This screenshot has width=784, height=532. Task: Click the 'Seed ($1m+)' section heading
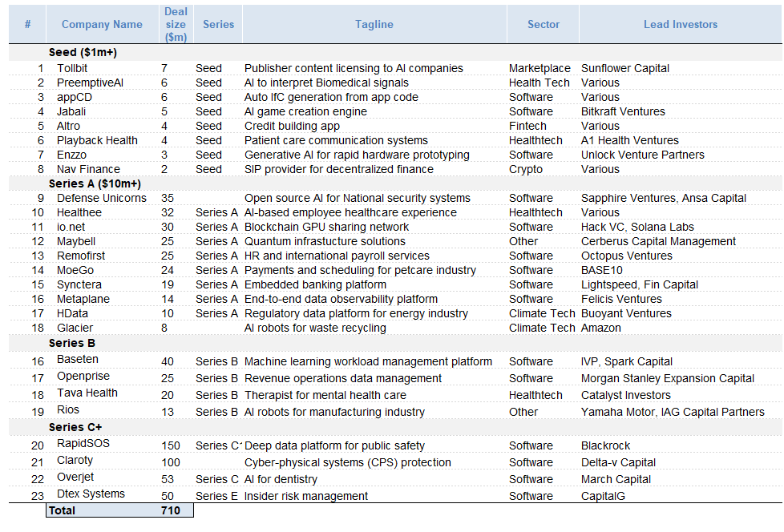[x=83, y=52]
